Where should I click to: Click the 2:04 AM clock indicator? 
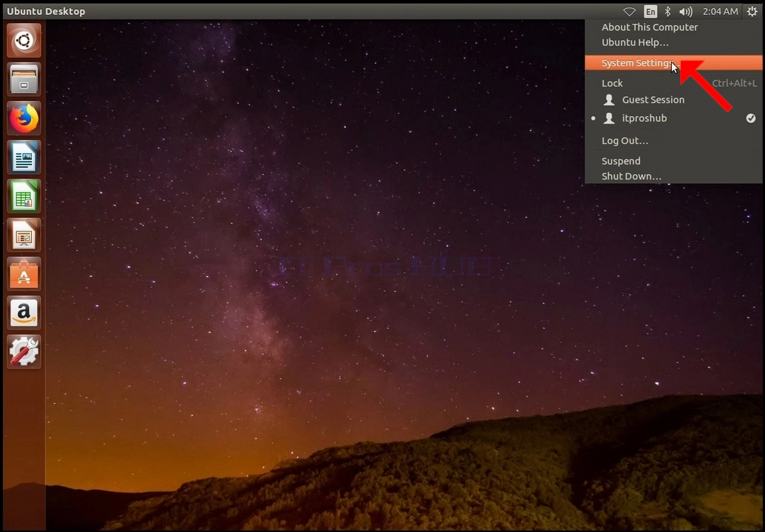pyautogui.click(x=720, y=11)
